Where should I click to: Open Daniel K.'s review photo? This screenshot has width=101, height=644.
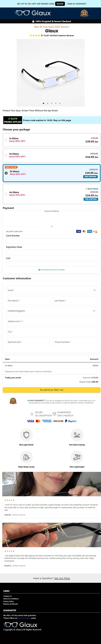(52, 535)
